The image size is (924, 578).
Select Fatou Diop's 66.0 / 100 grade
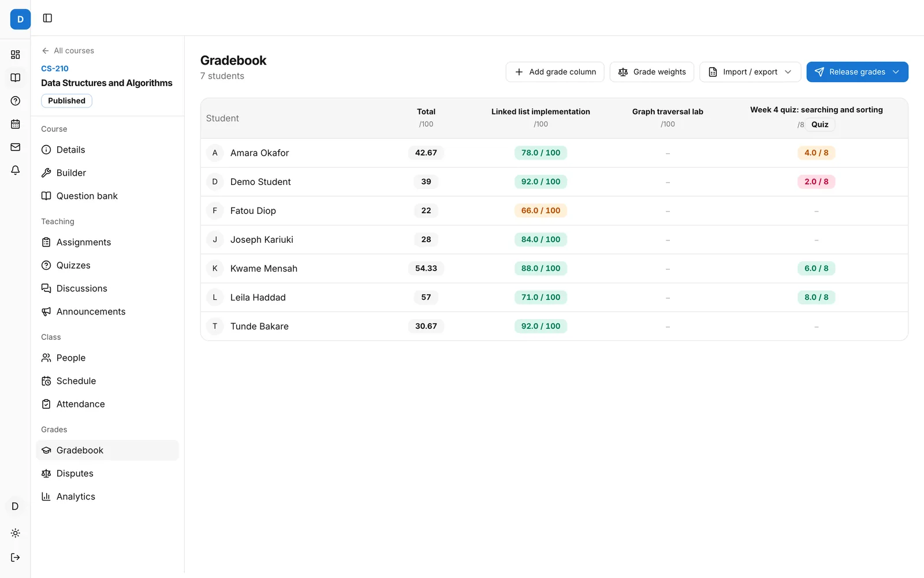point(541,210)
